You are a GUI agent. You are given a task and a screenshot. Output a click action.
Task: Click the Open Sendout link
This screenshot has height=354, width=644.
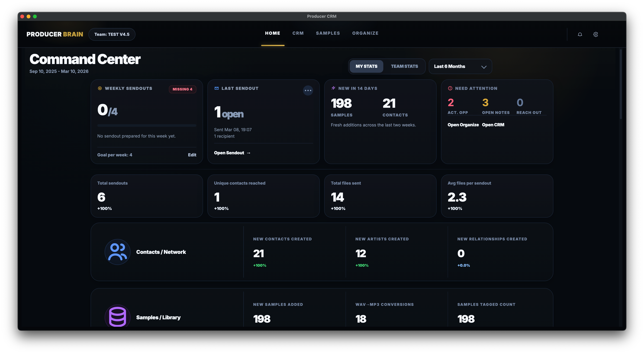tap(232, 153)
